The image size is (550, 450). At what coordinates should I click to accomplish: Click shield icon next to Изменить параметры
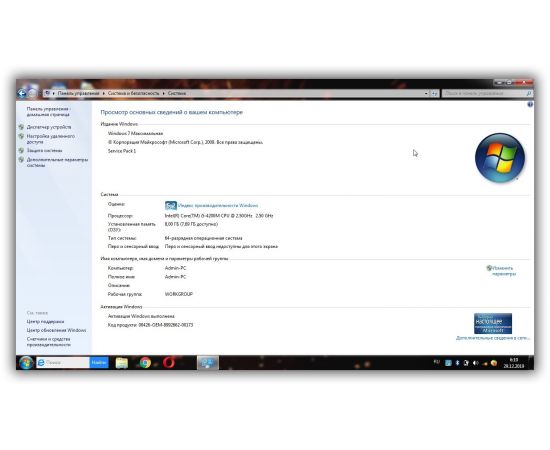[489, 268]
